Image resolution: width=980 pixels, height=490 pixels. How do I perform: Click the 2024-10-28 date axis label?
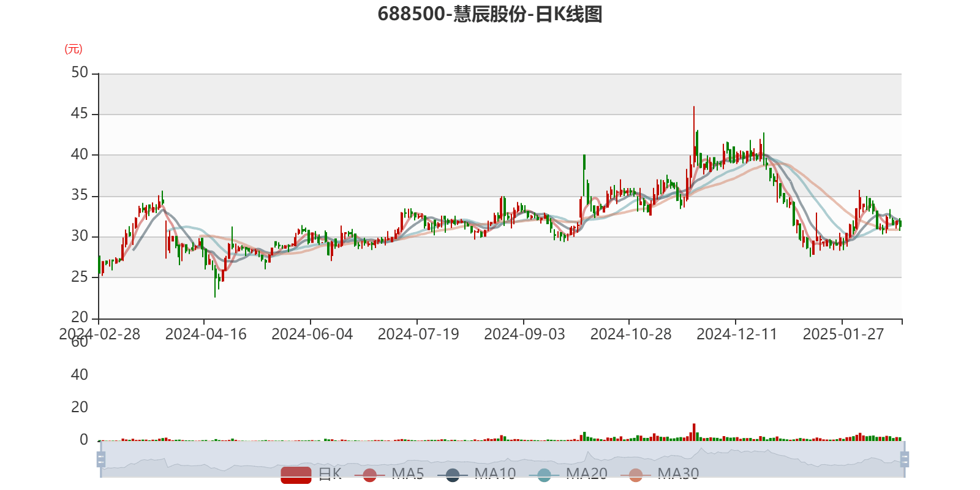[x=631, y=334]
